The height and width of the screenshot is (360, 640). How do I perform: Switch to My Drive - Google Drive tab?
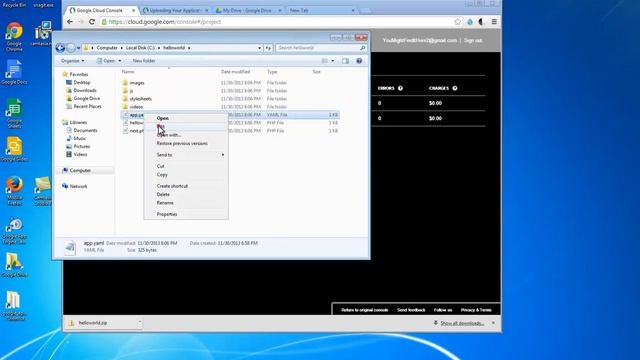pyautogui.click(x=247, y=10)
